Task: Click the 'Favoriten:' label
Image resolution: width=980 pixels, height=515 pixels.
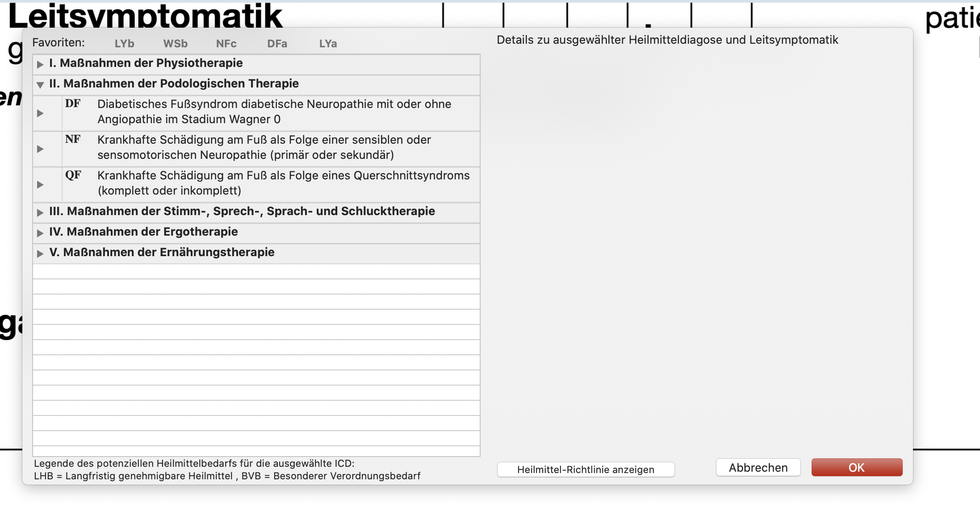Action: pyautogui.click(x=59, y=42)
